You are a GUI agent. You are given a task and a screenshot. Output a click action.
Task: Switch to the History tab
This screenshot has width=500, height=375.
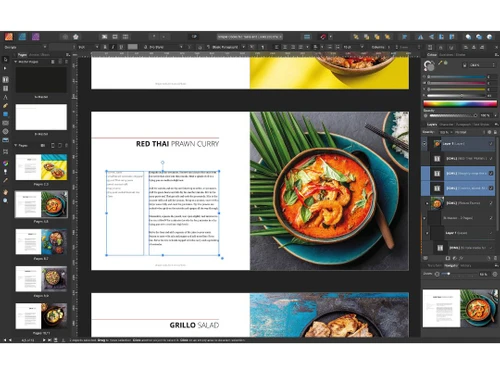pyautogui.click(x=466, y=266)
